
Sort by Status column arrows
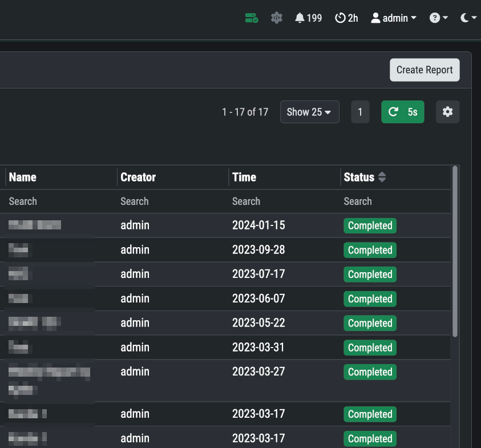coord(382,177)
